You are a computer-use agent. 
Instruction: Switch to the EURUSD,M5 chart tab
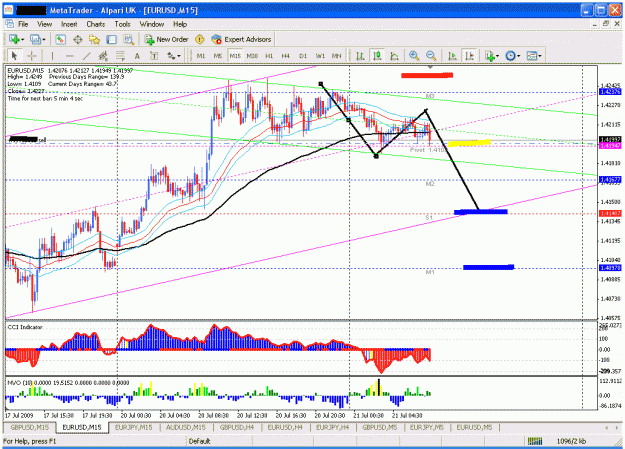coord(474,427)
